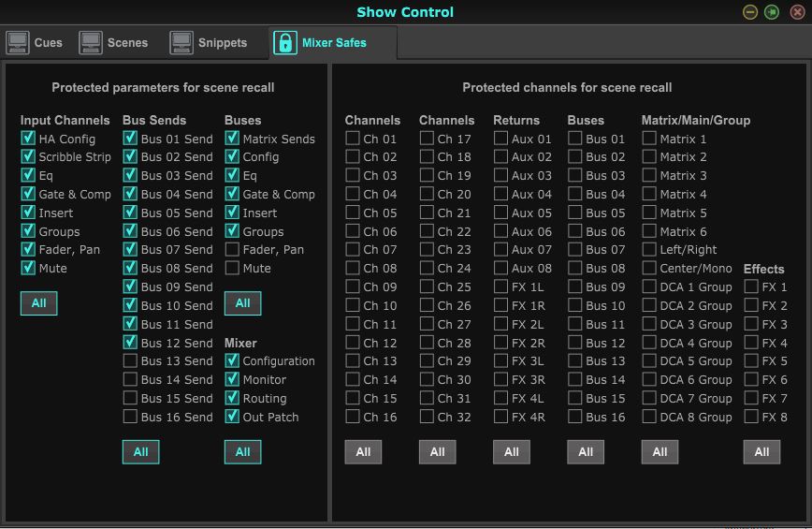The image size is (812, 529).
Task: Uncheck HA Config under Input Channels
Action: click(28, 139)
